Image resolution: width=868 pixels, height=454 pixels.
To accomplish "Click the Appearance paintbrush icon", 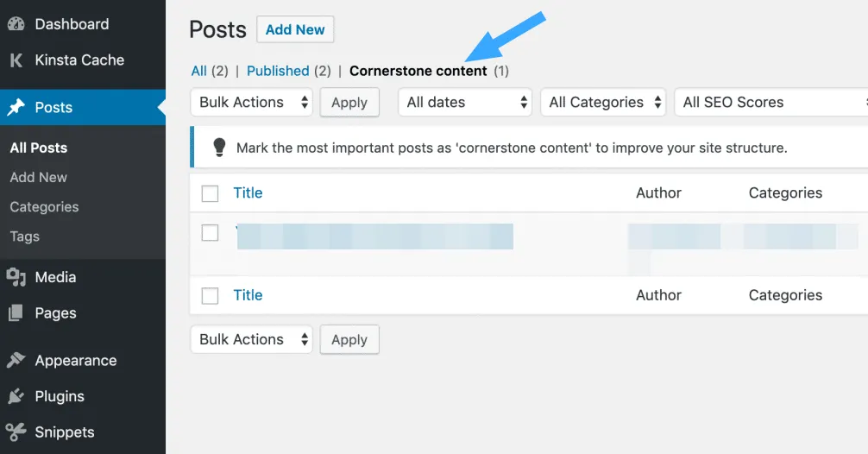I will pos(16,361).
